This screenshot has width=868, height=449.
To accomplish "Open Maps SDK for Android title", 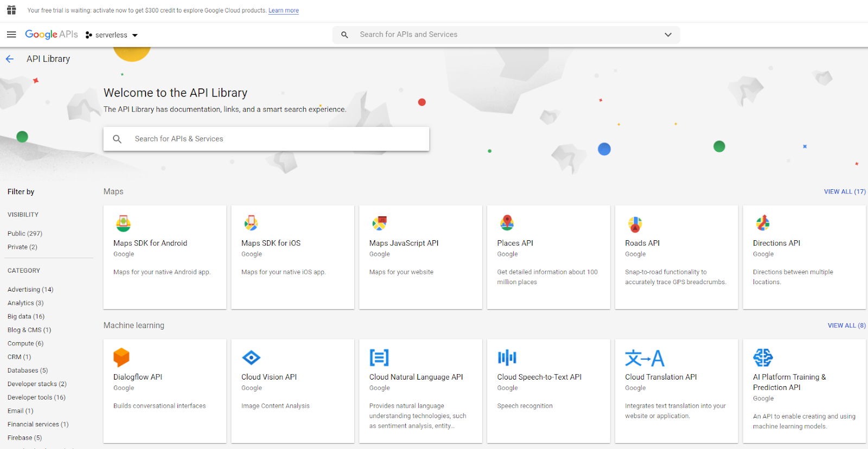I will click(150, 243).
